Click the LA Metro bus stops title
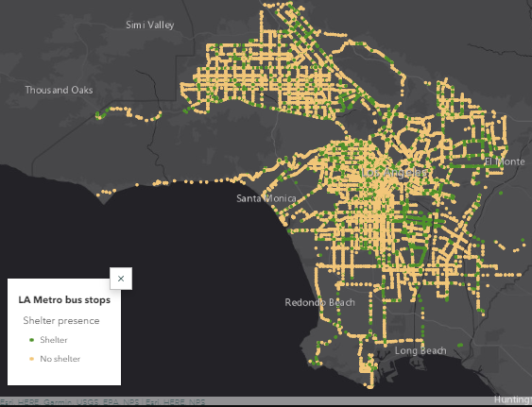Image resolution: width=532 pixels, height=407 pixels. 64,300
